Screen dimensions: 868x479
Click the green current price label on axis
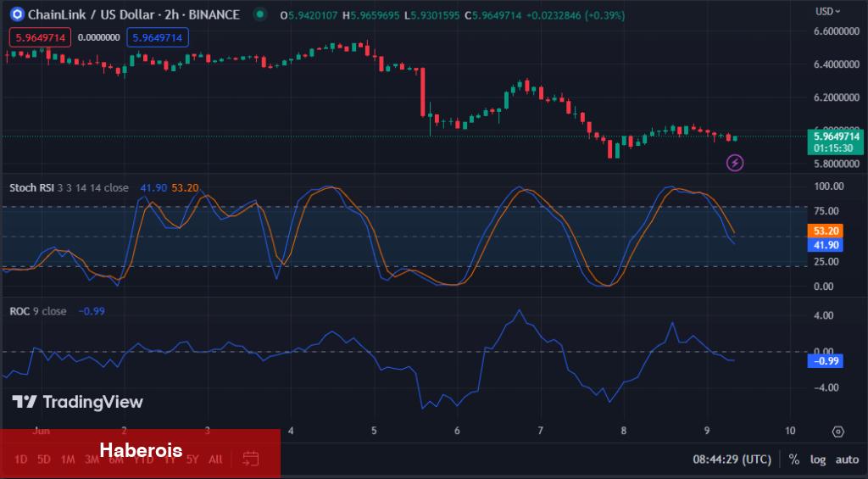point(836,142)
